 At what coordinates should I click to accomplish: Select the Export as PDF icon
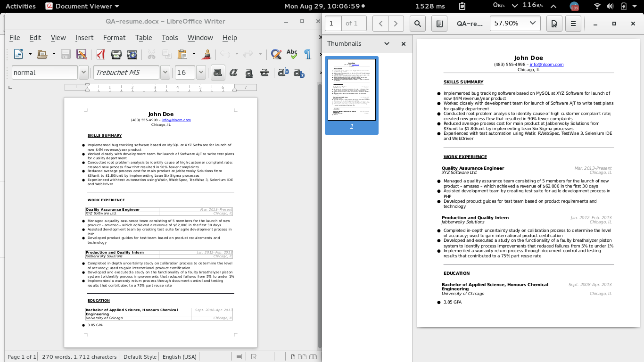100,54
